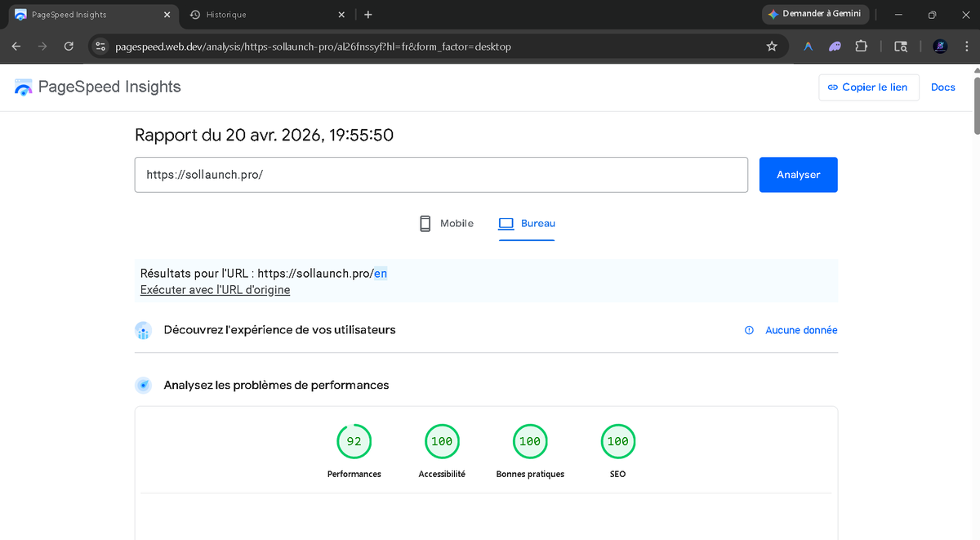The height and width of the screenshot is (540, 980).
Task: Open site information icon in the address bar
Action: click(x=101, y=47)
